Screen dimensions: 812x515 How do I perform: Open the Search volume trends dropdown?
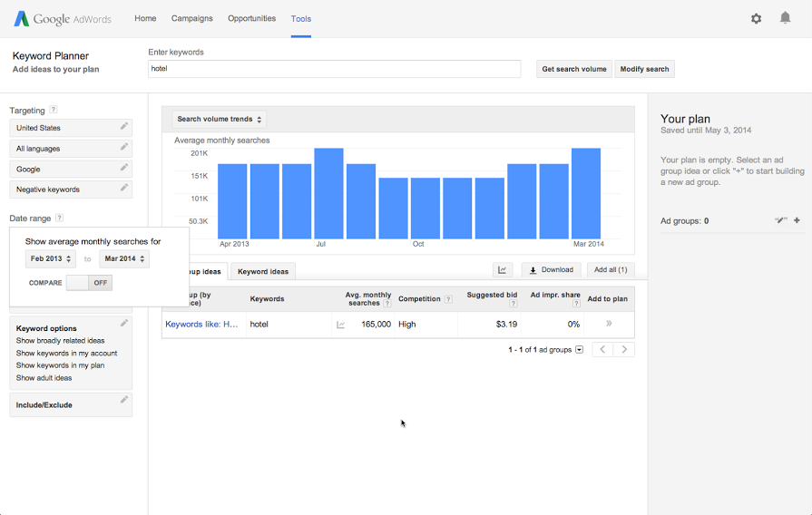click(220, 119)
